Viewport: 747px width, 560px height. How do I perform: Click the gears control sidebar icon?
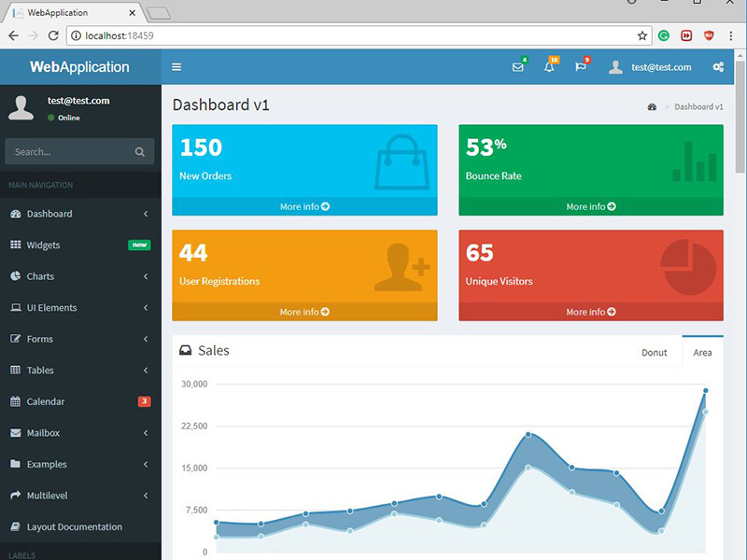pos(718,67)
